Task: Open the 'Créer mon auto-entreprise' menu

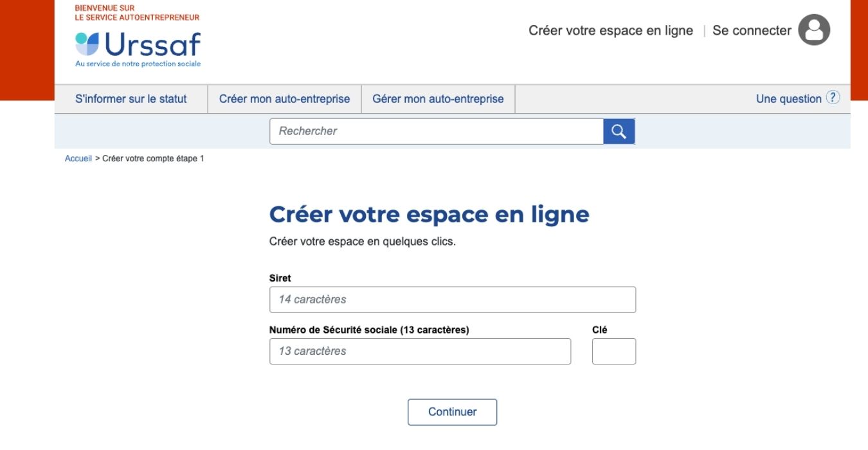Action: pyautogui.click(x=285, y=98)
